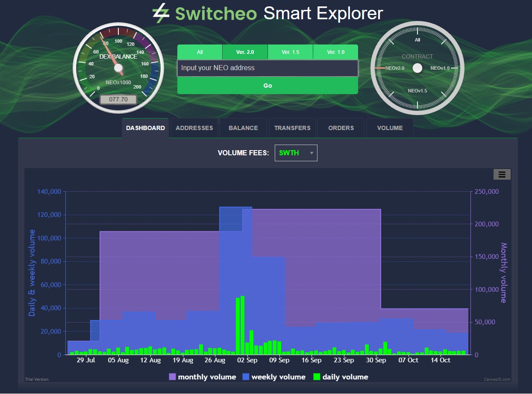Open the ADDRESSES tab
This screenshot has height=394, width=532.
(x=194, y=128)
